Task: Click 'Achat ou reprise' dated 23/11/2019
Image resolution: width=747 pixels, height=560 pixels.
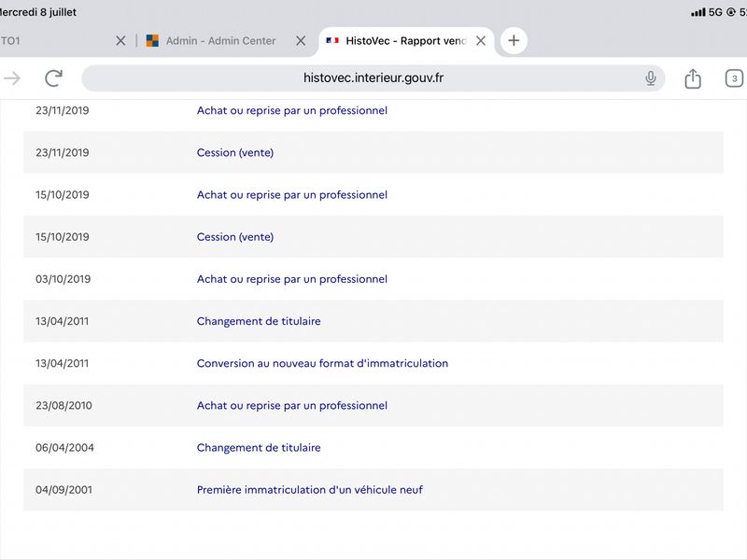Action: coord(292,110)
